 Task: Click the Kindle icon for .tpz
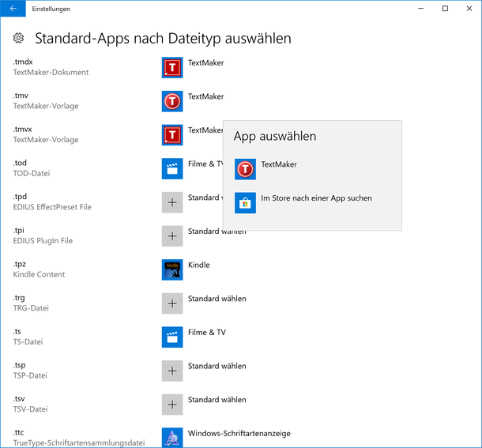tap(172, 269)
